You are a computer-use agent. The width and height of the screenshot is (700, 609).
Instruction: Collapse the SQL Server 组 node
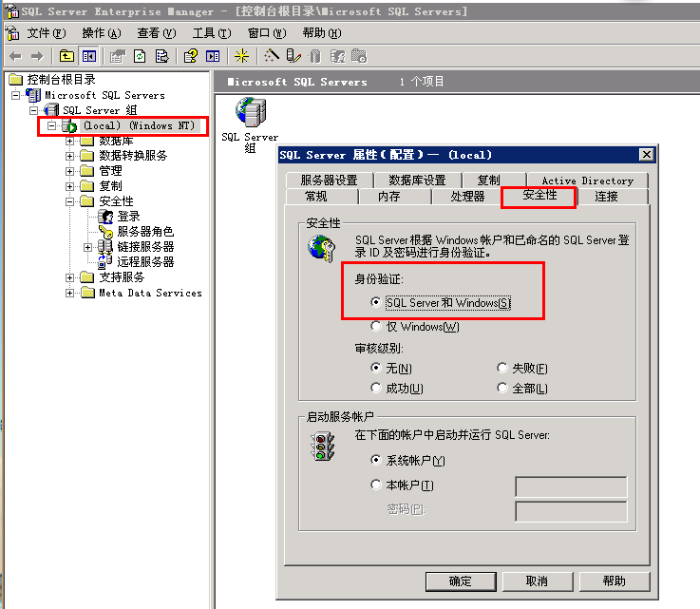click(33, 110)
